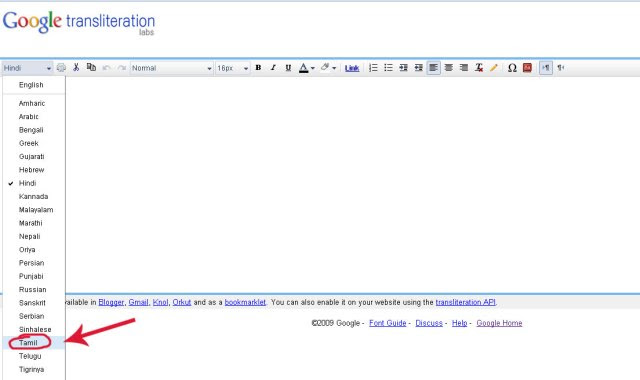
Task: Expand the Normal paragraph style dropdown
Action: (x=172, y=68)
